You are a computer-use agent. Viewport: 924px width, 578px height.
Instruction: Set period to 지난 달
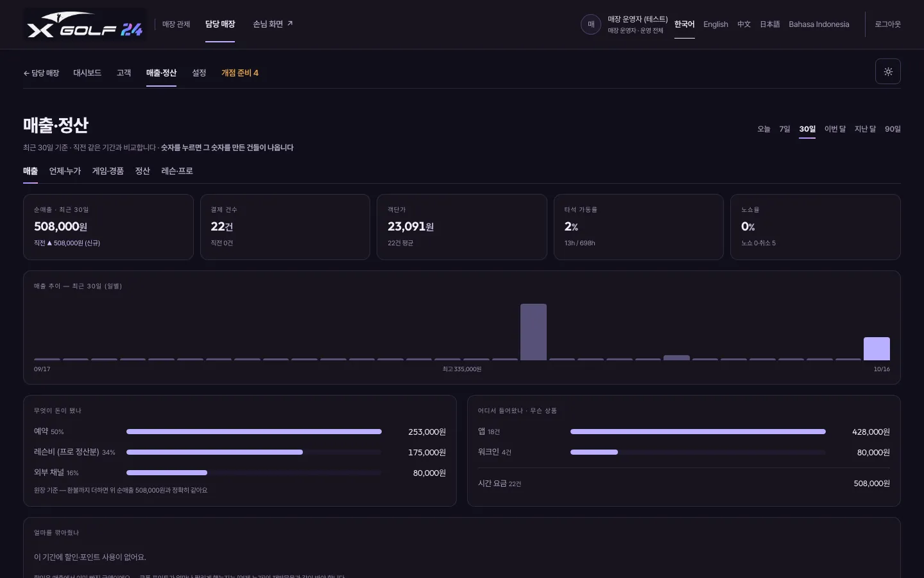[865, 129]
